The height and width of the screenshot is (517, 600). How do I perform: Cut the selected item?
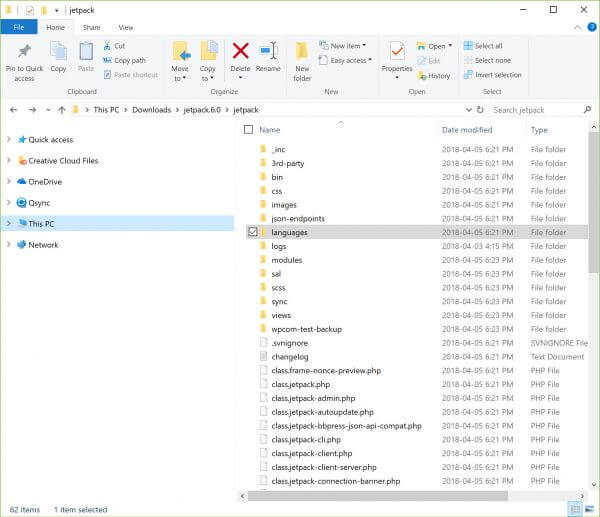[114, 46]
